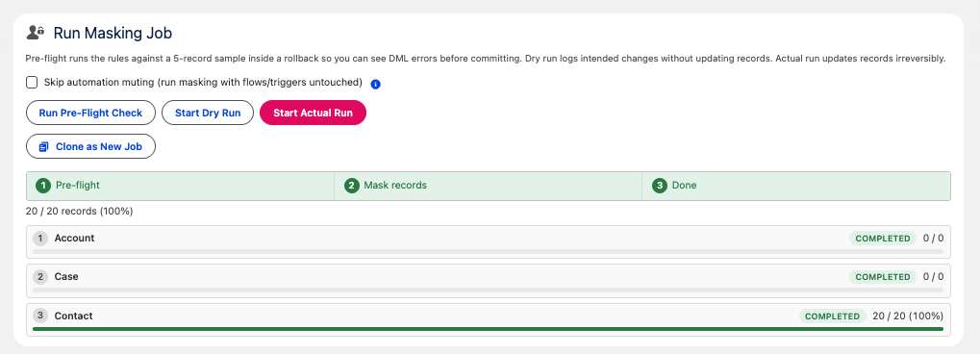
Task: Click the COMPLETED badge on Case row
Action: (883, 276)
